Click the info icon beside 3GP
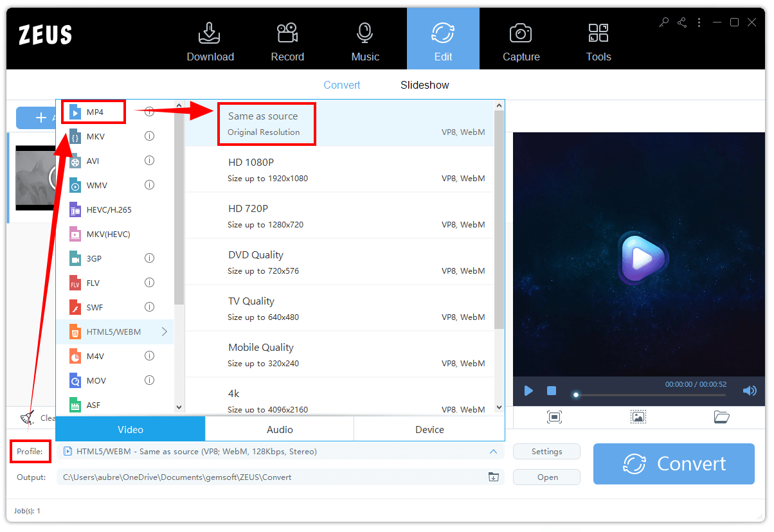The height and width of the screenshot is (532, 774). 149,258
